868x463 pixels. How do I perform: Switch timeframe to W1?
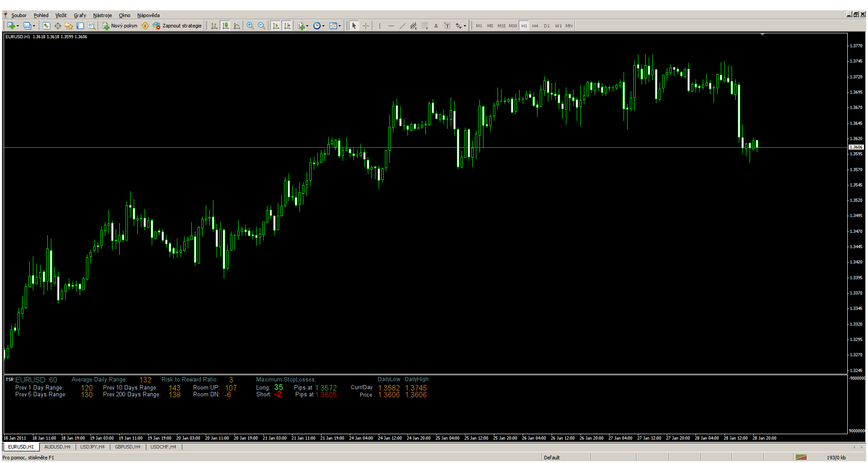[x=558, y=26]
